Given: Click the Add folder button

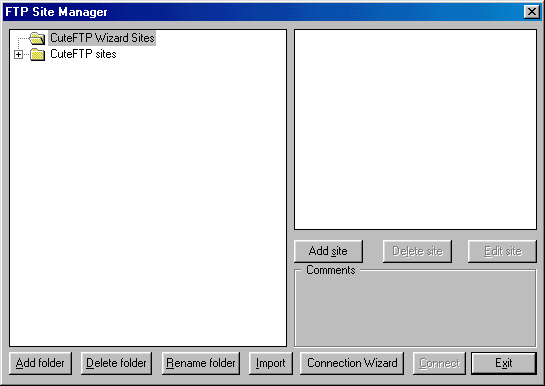Looking at the screenshot, I should click(40, 363).
